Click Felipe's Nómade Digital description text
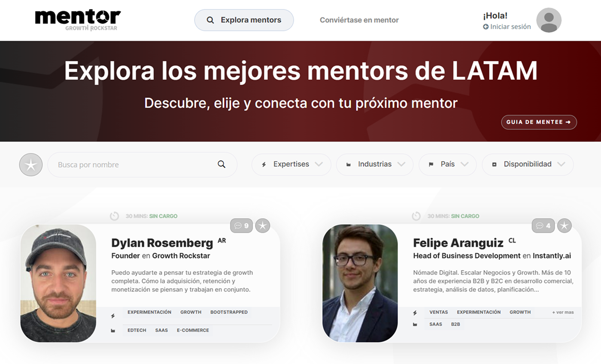This screenshot has height=364, width=601. 493,281
